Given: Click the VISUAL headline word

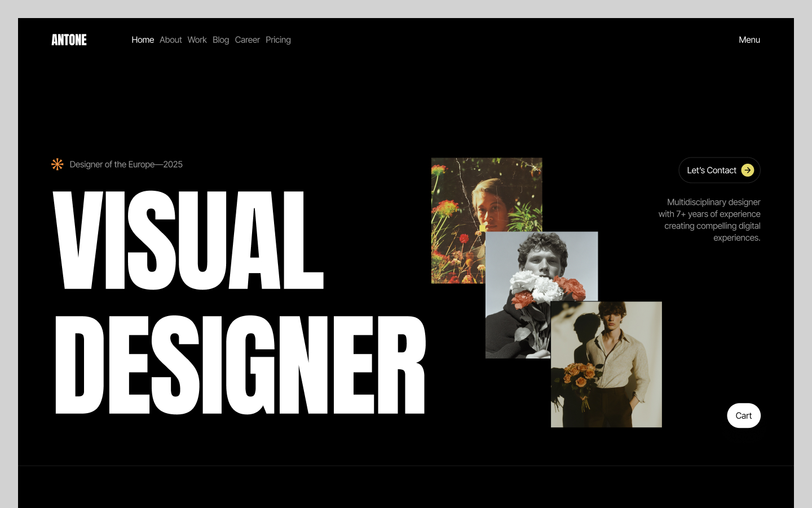Looking at the screenshot, I should coord(188,240).
